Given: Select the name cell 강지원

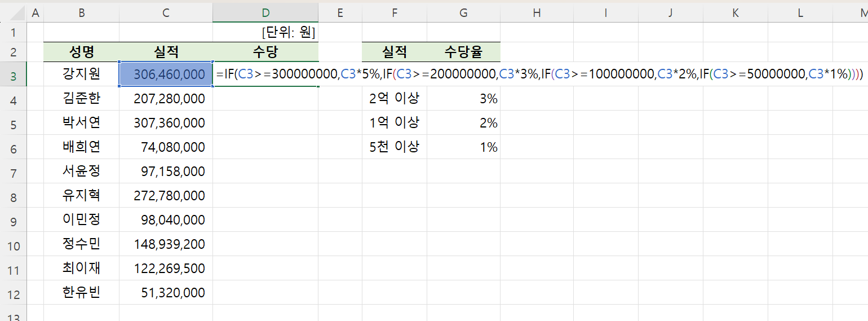Looking at the screenshot, I should (x=82, y=74).
